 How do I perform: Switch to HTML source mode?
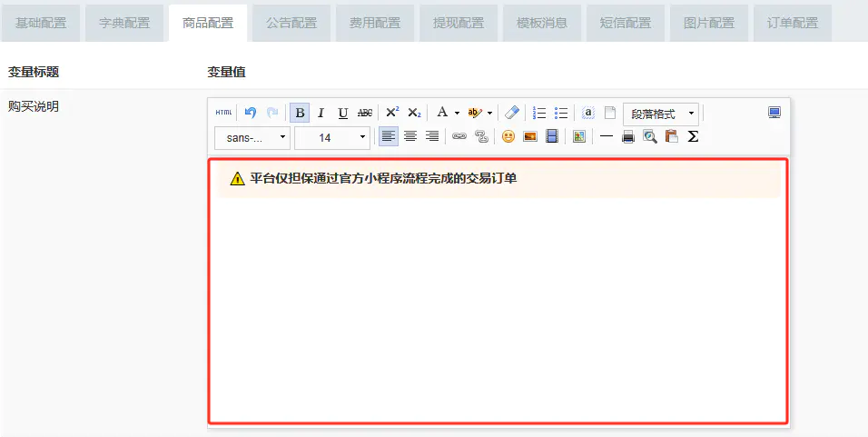223,113
